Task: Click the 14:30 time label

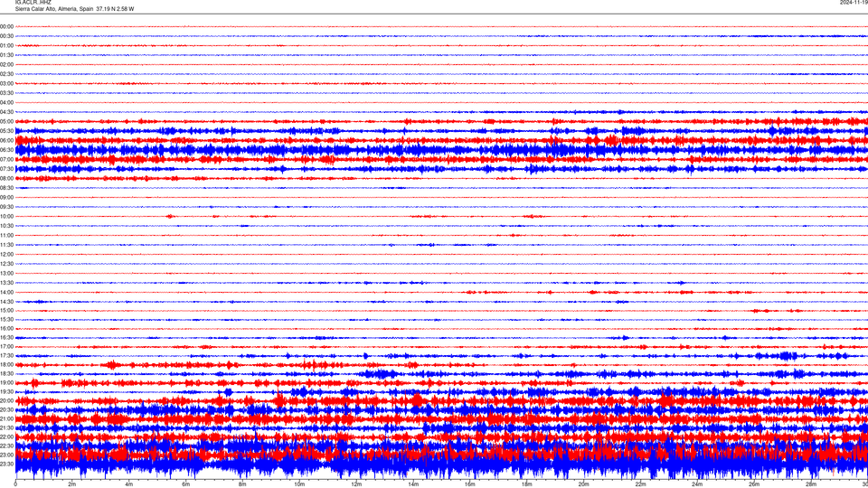Action: tap(6, 302)
